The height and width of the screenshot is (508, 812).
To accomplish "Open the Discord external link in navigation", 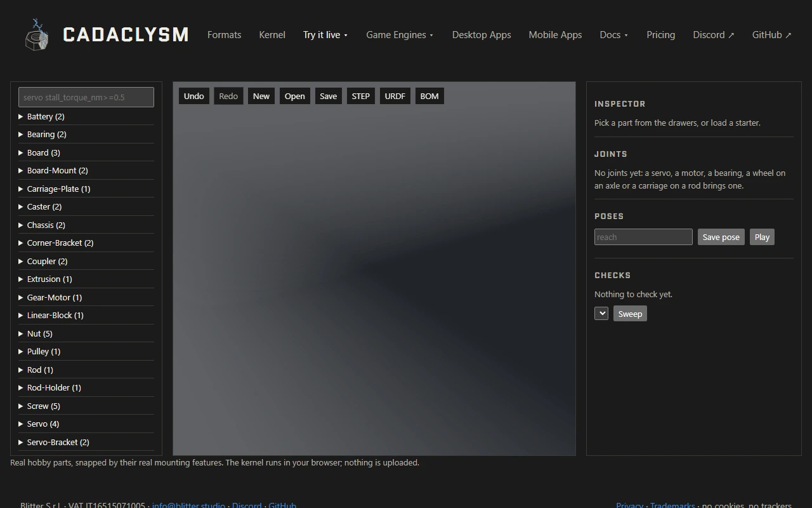I will pos(714,35).
